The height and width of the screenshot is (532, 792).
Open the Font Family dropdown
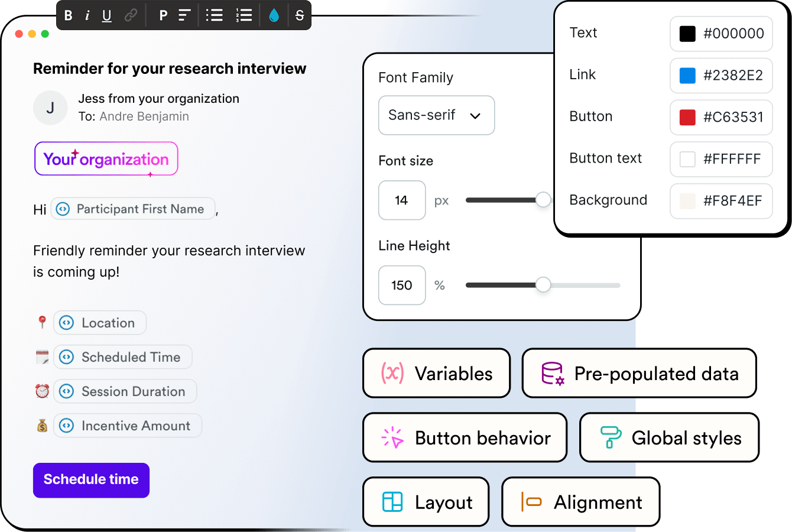[436, 115]
